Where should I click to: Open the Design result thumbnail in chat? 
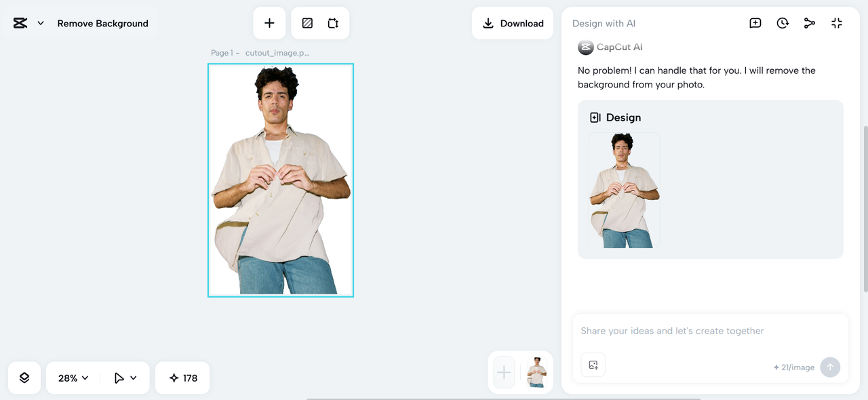(624, 190)
